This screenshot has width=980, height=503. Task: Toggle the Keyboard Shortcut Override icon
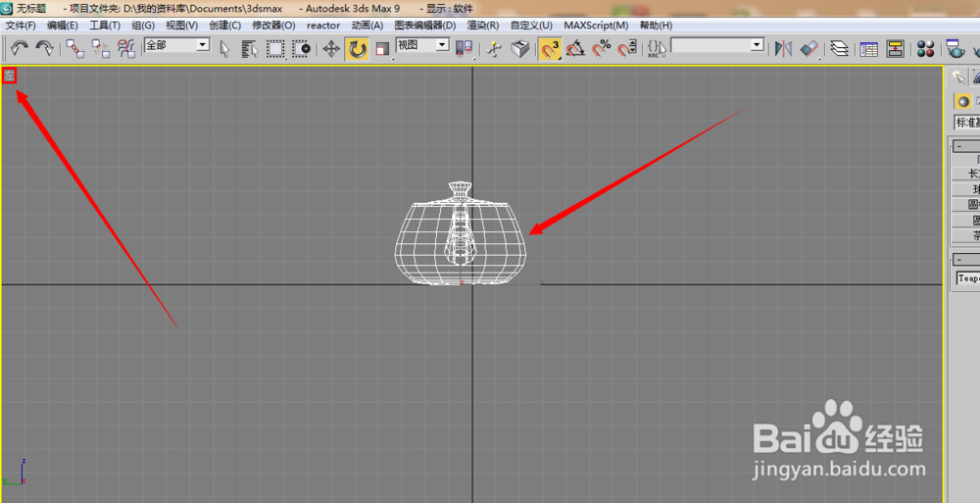[x=520, y=48]
